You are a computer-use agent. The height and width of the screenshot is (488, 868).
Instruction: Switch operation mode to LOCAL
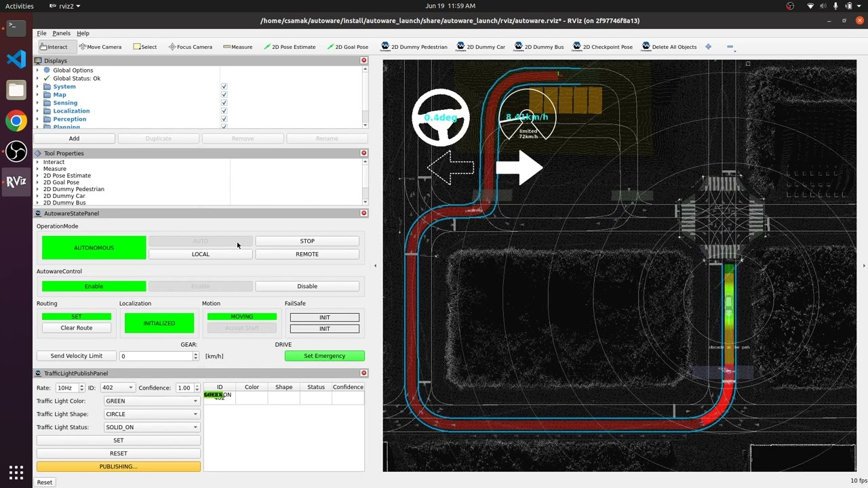[x=200, y=254]
